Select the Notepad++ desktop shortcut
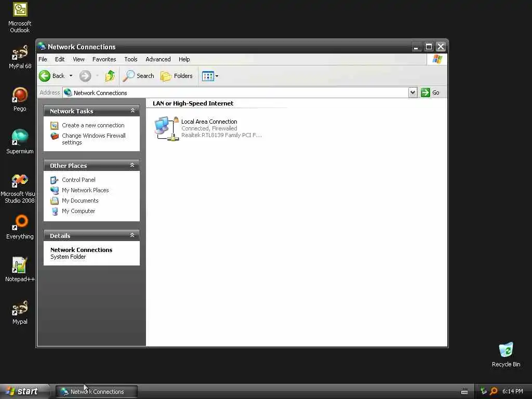532x399 pixels. [20, 270]
